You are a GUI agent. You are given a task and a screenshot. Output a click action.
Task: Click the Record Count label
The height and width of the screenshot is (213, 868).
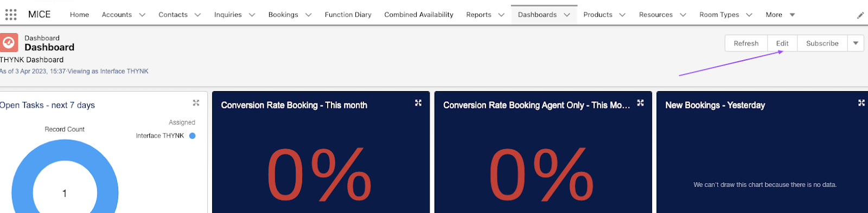pyautogui.click(x=65, y=130)
